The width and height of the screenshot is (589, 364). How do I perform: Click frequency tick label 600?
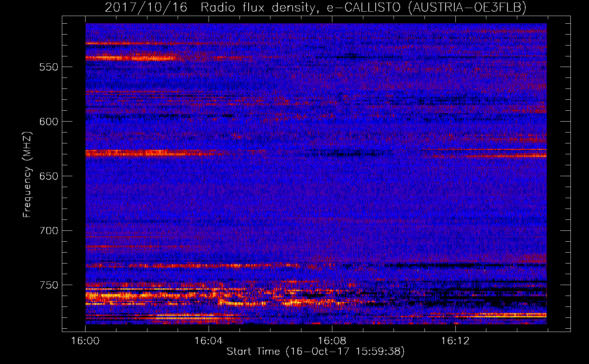[x=49, y=122]
